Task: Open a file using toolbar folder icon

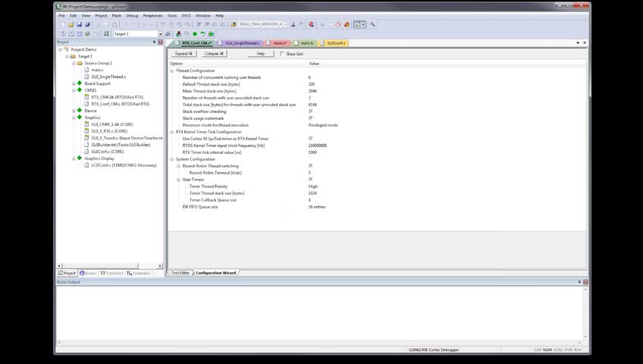Action: tap(71, 24)
